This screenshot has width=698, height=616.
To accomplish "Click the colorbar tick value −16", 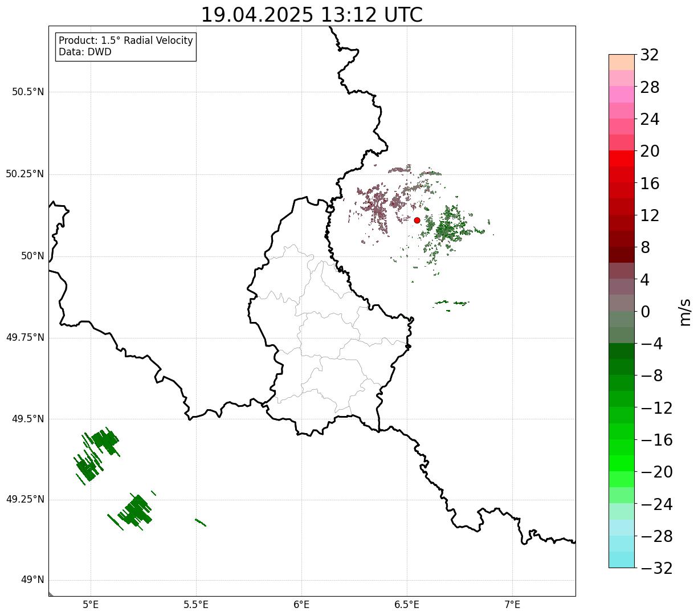I will (x=656, y=440).
